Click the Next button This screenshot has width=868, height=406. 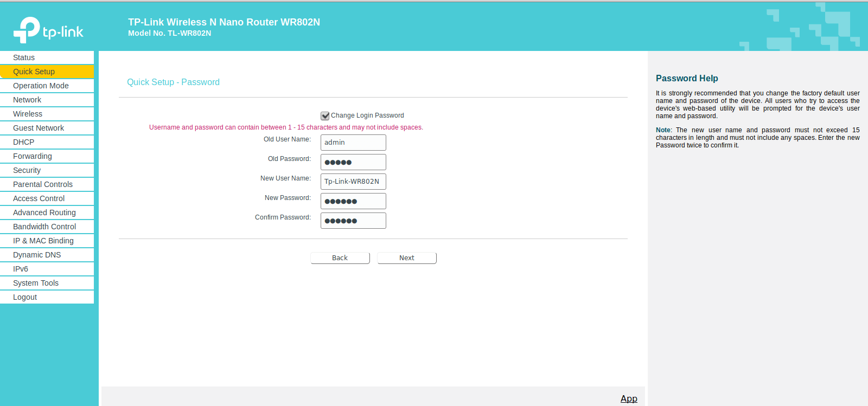407,258
